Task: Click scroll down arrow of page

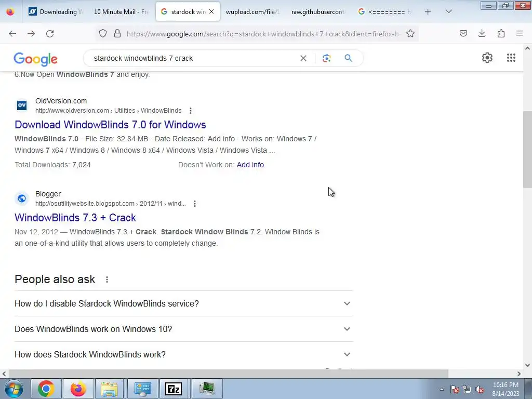Action: point(527,365)
